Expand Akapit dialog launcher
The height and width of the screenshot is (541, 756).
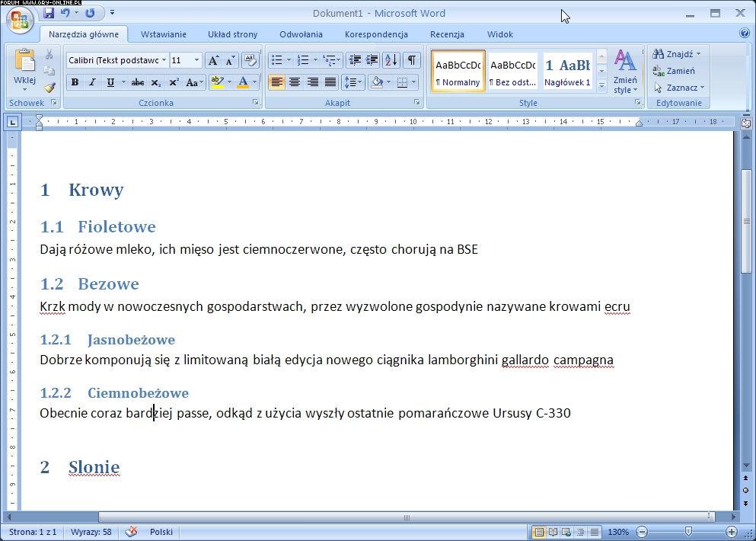(417, 102)
